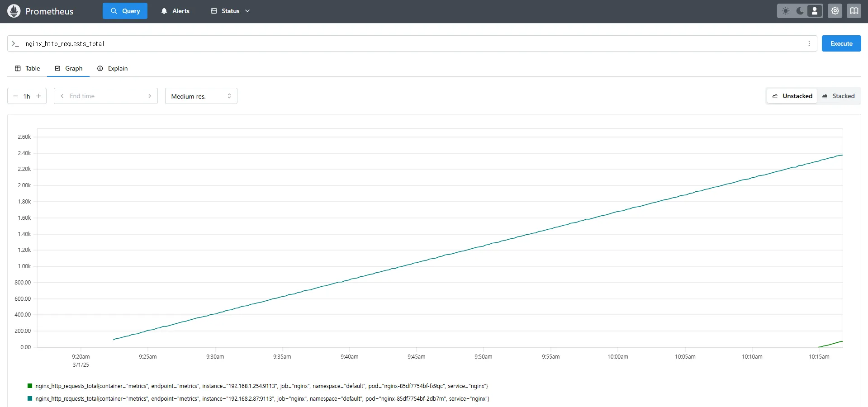Select the Stacked graph mode

click(838, 96)
